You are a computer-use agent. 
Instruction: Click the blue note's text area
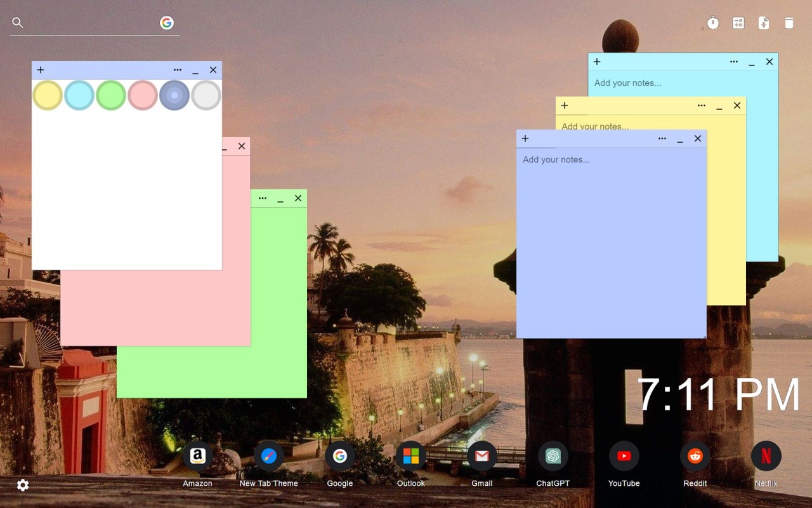(612, 243)
